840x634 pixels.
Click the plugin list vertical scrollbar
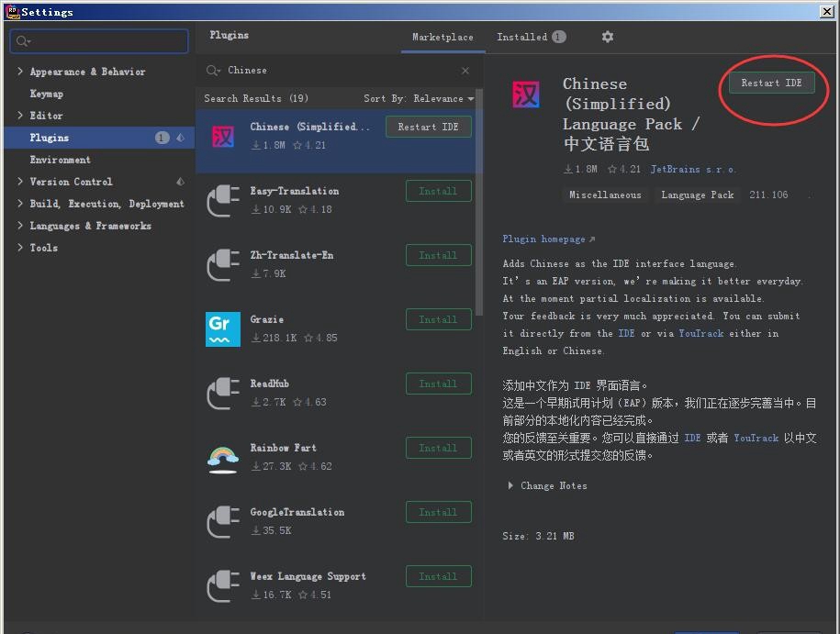click(479, 204)
